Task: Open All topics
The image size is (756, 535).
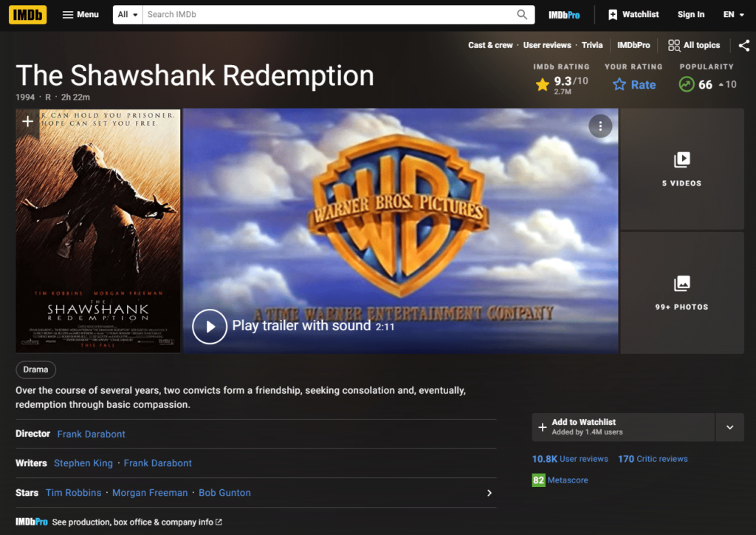Action: [x=694, y=45]
